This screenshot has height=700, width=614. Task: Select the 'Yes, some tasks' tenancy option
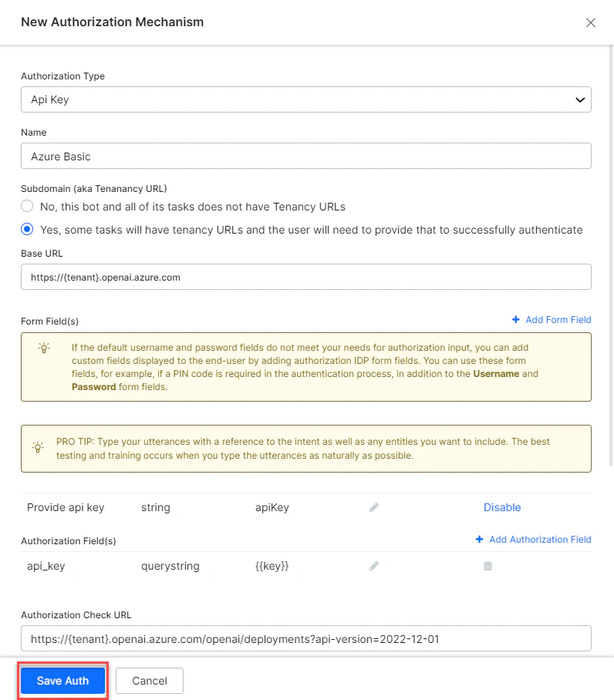27,229
